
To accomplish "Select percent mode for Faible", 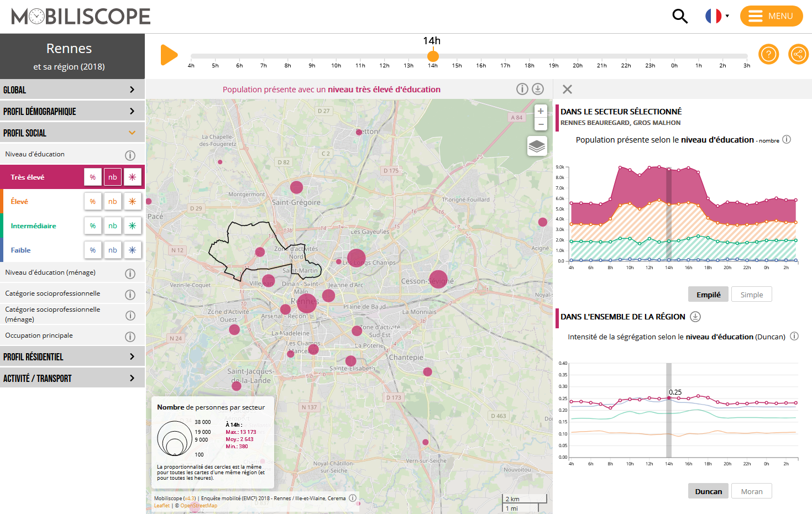I will 93,250.
